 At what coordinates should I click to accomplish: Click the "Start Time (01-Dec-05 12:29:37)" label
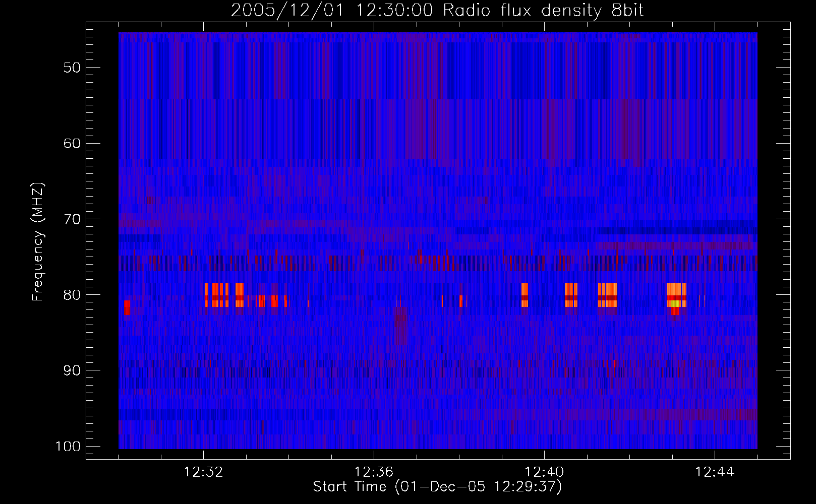[x=437, y=487]
